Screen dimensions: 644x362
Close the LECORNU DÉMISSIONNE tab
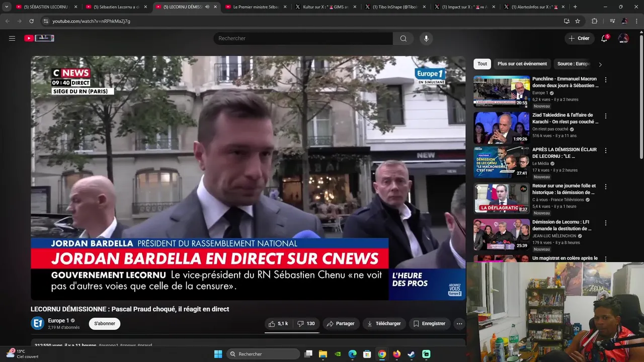tap(215, 7)
